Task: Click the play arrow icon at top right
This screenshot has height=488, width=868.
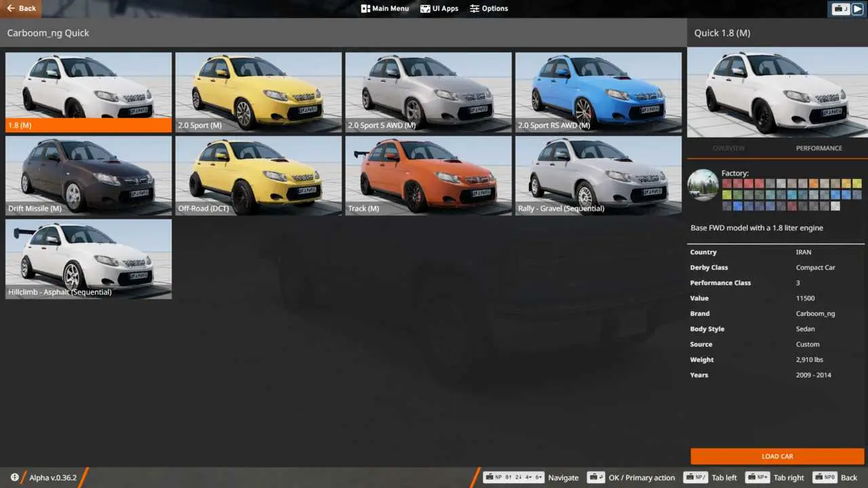Action: (x=858, y=9)
